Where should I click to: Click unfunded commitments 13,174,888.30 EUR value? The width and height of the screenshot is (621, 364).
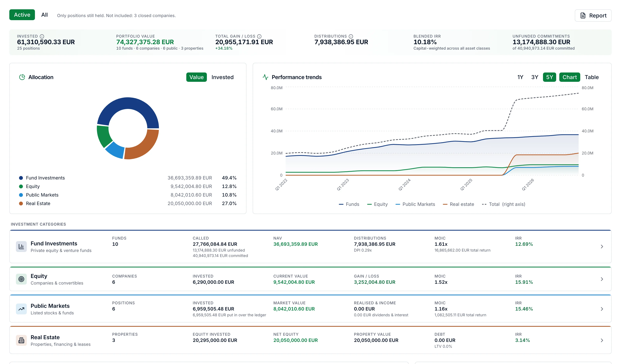click(x=541, y=42)
